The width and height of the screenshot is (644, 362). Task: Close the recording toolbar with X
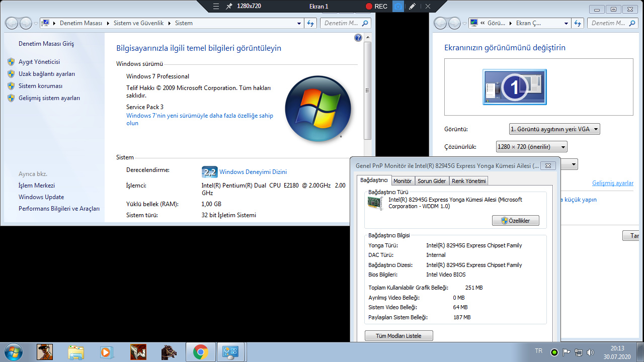tap(428, 6)
